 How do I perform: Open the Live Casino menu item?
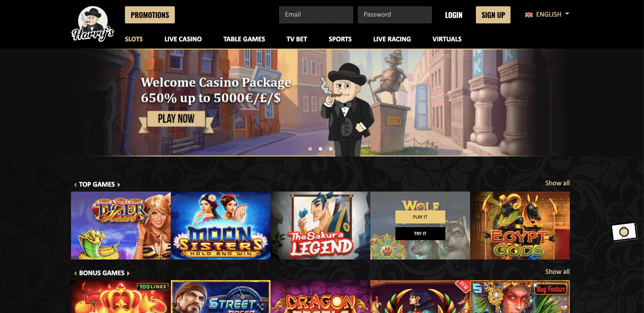tap(183, 39)
